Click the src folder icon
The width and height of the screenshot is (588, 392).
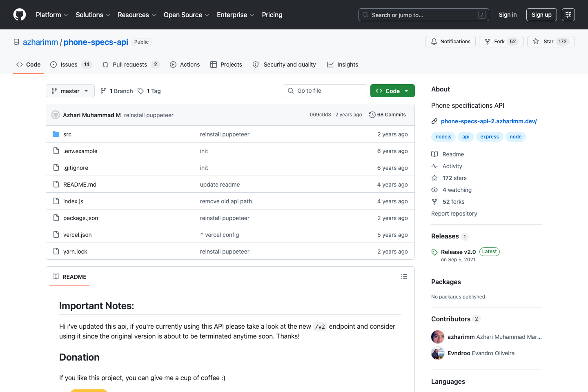(56, 134)
